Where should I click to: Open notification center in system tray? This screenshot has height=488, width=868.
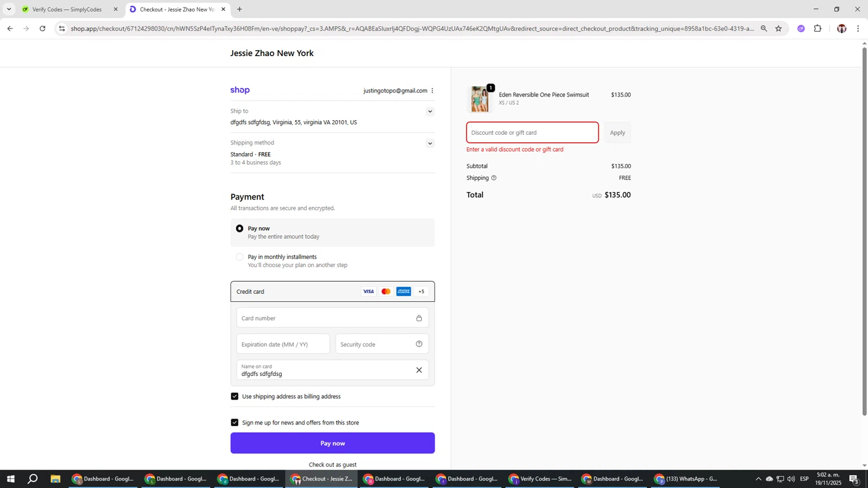854,479
